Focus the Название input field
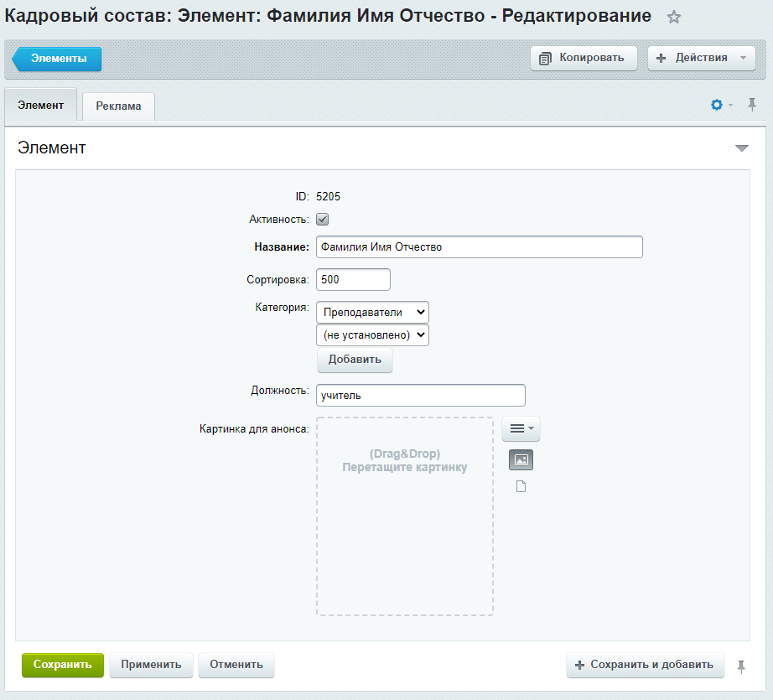Image resolution: width=773 pixels, height=700 pixels. coord(480,247)
